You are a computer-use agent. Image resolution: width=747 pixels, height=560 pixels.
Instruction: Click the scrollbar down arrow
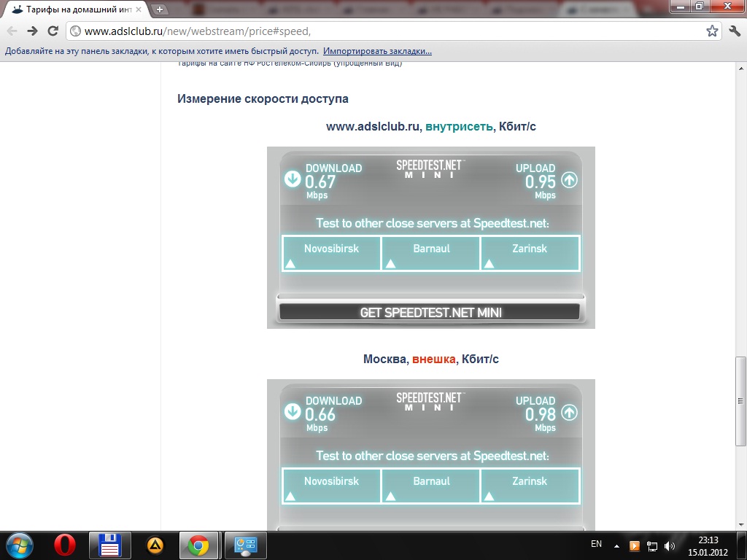tap(741, 525)
